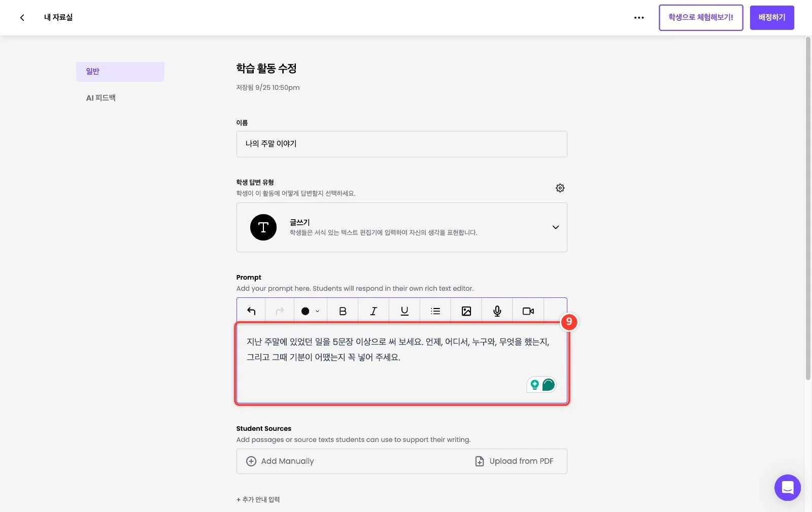Toggle italic formatting in prompt toolbar
This screenshot has height=512, width=812.
tap(374, 311)
